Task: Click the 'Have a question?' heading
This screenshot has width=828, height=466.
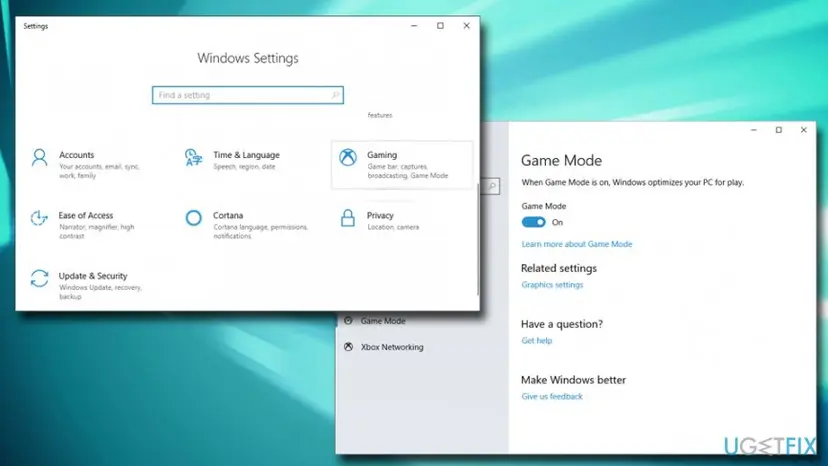Action: point(562,324)
